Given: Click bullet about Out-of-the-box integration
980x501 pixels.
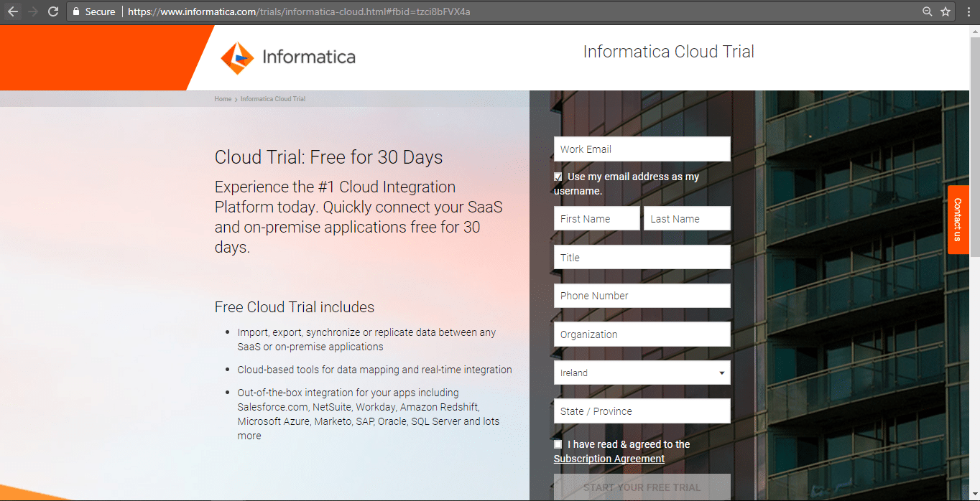Looking at the screenshot, I should pyautogui.click(x=369, y=414).
